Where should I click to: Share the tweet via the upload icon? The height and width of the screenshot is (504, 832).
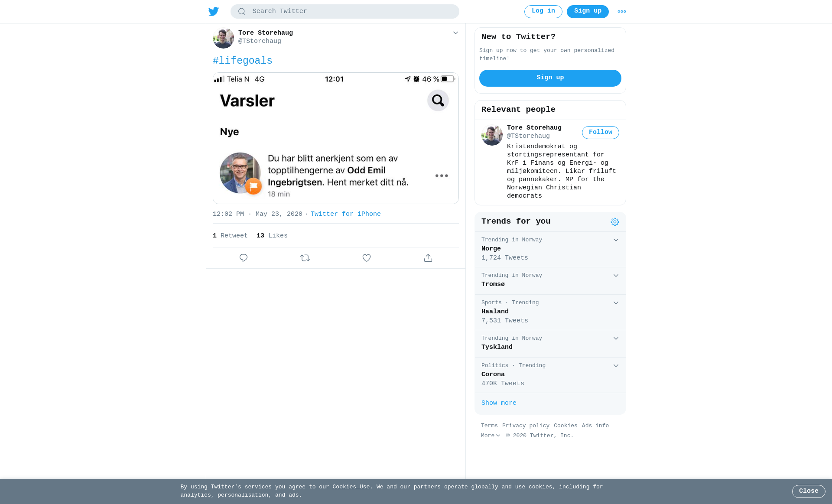[x=428, y=258]
